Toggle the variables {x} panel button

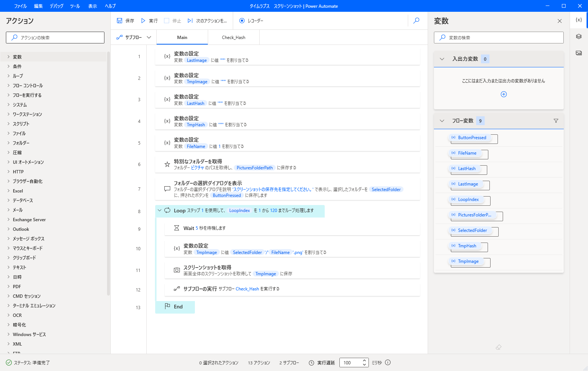tap(579, 20)
